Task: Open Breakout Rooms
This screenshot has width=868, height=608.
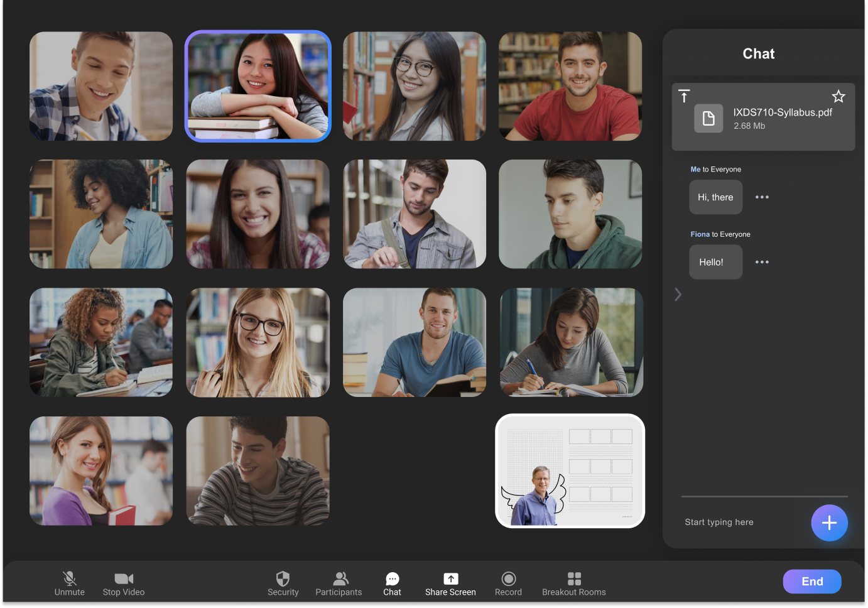Action: coord(573,578)
